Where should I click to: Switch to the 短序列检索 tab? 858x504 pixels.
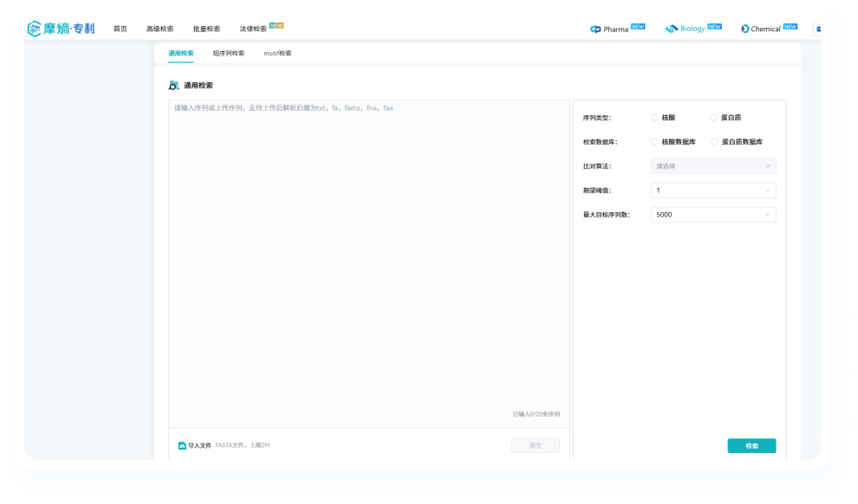(x=229, y=53)
